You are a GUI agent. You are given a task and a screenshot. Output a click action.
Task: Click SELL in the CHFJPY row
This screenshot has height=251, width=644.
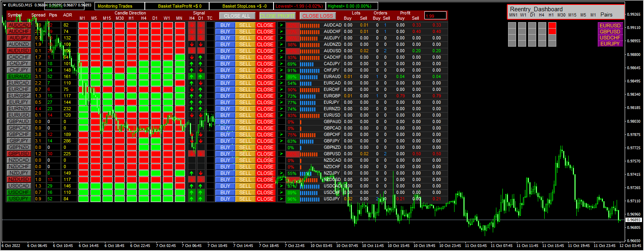[245, 70]
